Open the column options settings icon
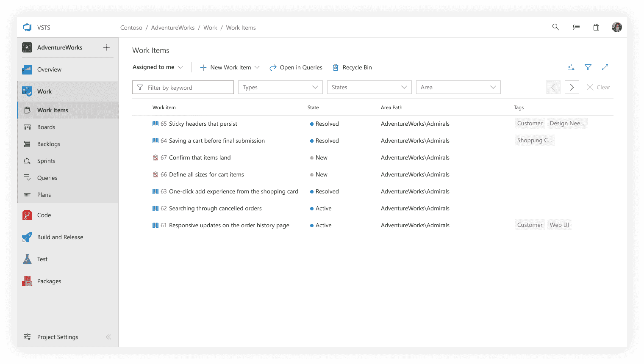 [571, 67]
